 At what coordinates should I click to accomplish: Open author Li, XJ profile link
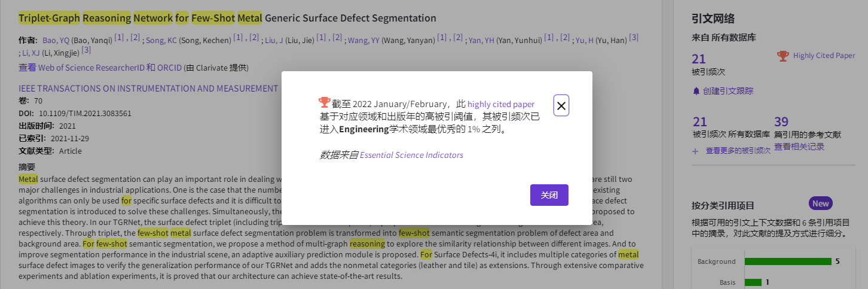30,53
